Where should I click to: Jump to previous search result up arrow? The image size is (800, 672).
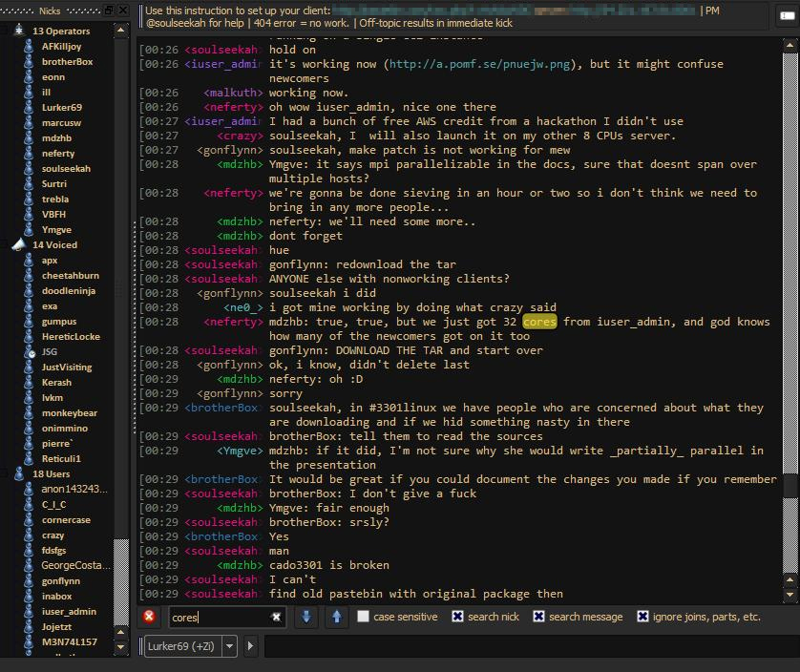pos(336,617)
